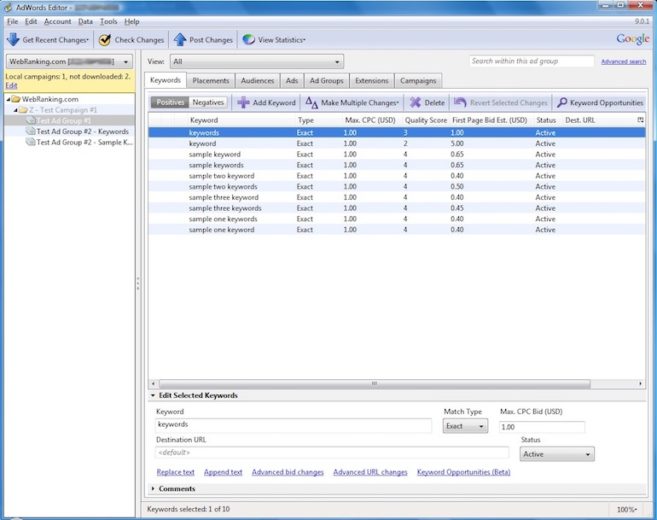Switch to the Extensions tab
This screenshot has height=520, width=657.
coord(372,80)
